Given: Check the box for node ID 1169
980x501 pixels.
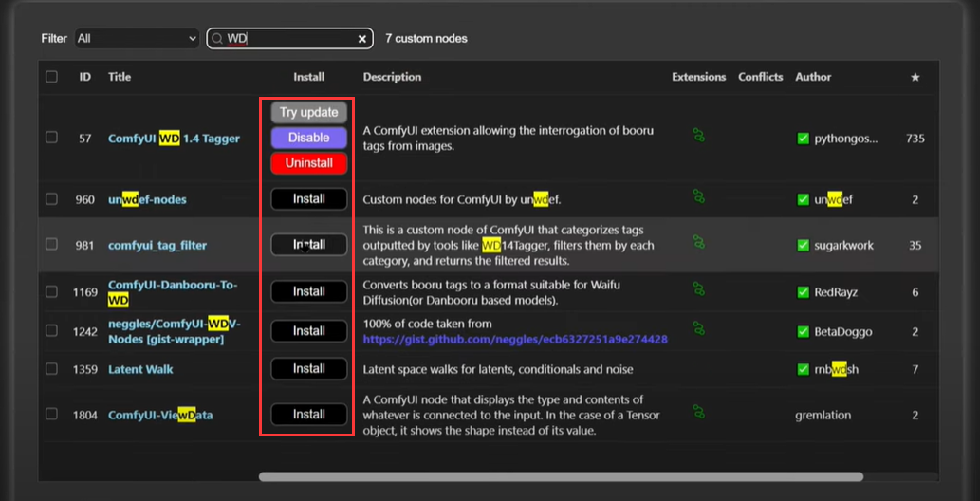Looking at the screenshot, I should coord(51,291).
